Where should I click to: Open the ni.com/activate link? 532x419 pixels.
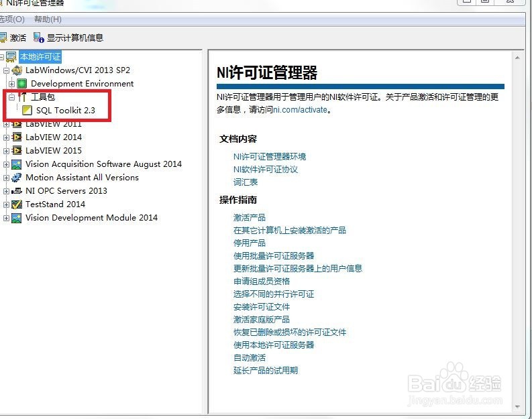[x=301, y=110]
